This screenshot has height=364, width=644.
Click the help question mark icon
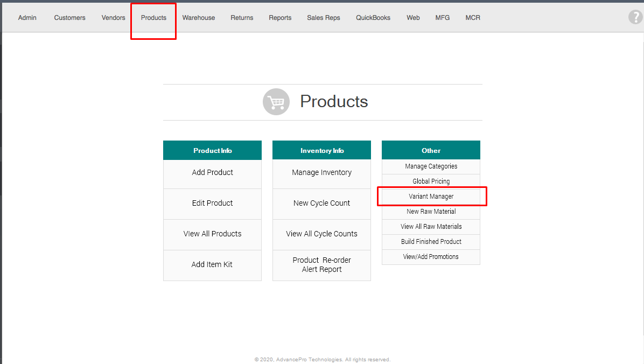tap(635, 17)
